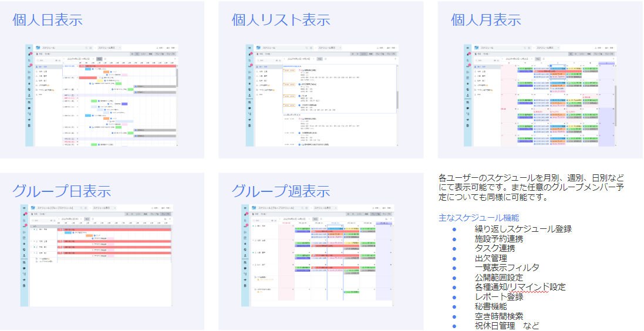Click hamburger menu icon in 個人日表示 screenshot

pos(29,48)
